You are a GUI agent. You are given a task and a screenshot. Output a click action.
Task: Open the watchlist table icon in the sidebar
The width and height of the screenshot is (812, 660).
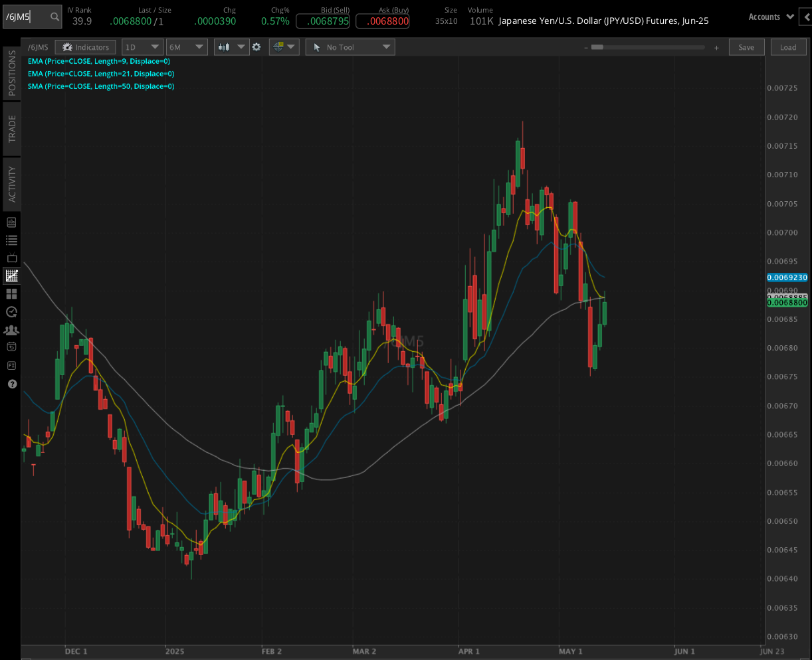tap(11, 240)
